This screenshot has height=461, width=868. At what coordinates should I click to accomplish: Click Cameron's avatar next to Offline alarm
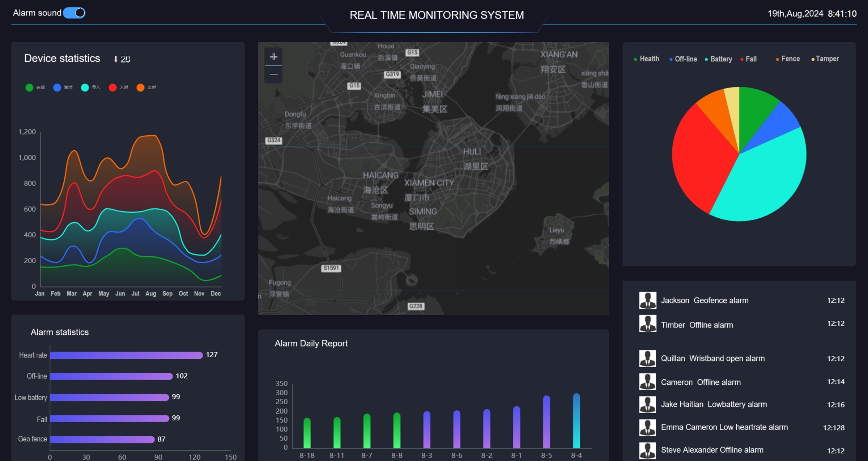pos(647,382)
